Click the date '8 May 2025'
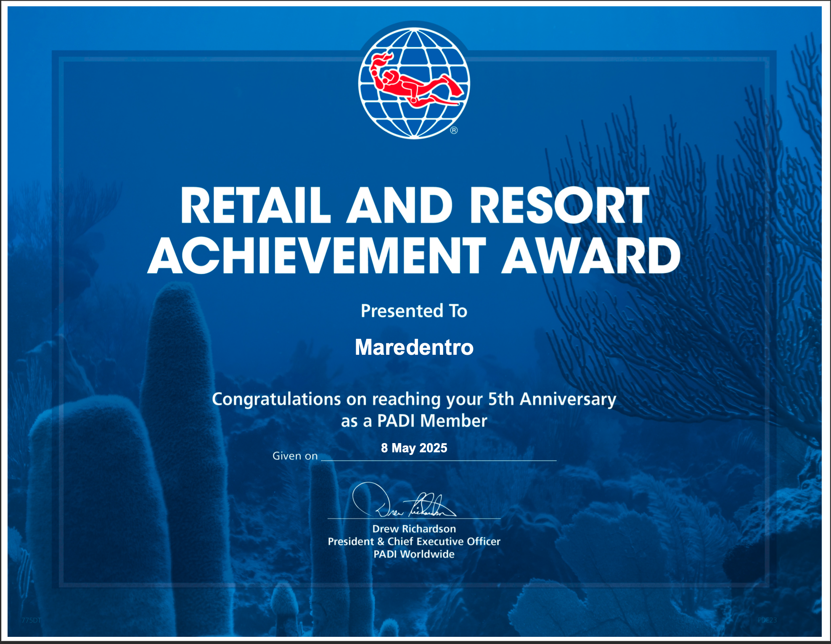Image resolution: width=831 pixels, height=644 pixels. tap(414, 448)
